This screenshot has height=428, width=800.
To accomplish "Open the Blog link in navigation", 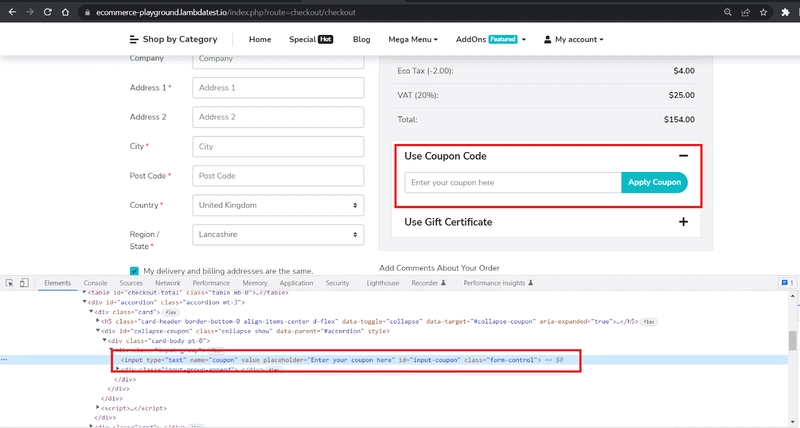I will tap(361, 39).
